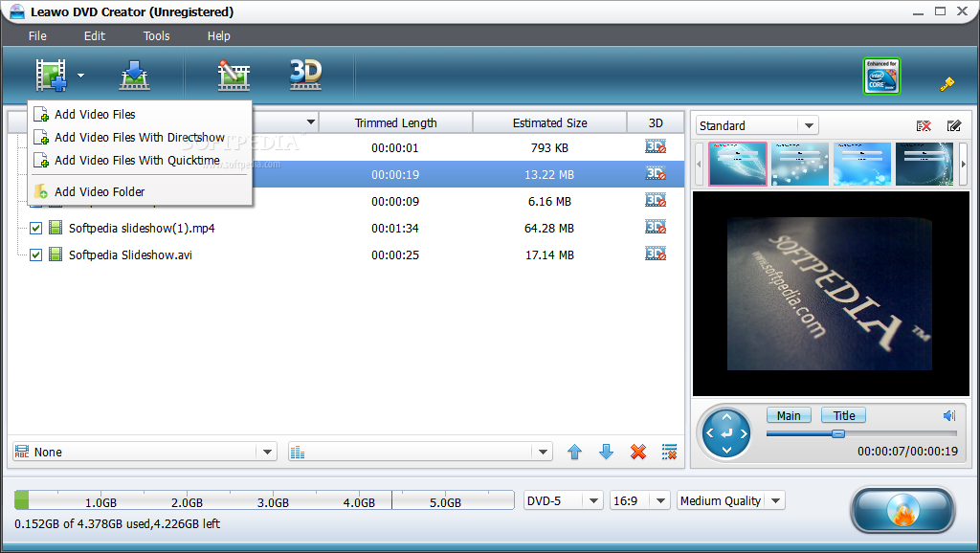Click the Trimmed Length column header

click(x=395, y=123)
